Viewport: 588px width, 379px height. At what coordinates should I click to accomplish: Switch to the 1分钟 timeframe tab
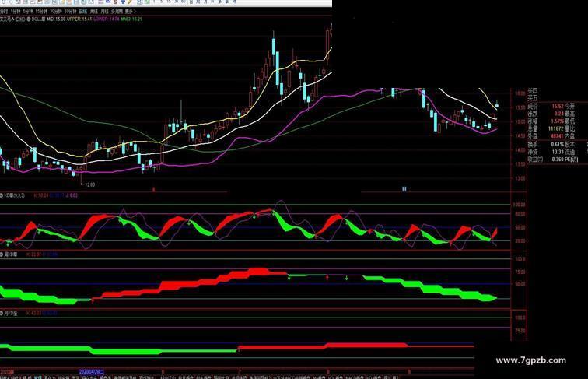[16, 11]
